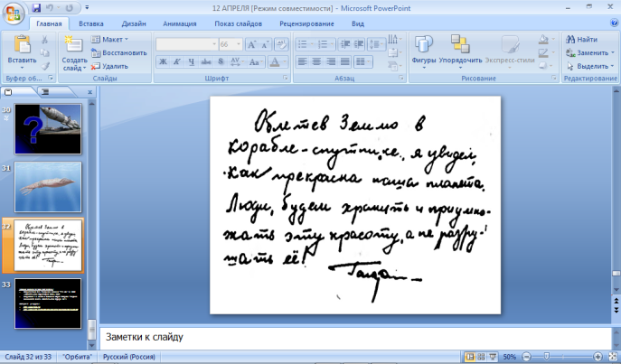Open the font color A dropdown arrow

(285, 61)
